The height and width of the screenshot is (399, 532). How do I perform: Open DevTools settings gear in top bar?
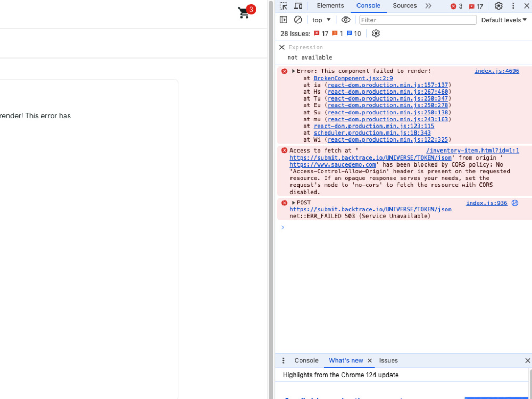pos(498,6)
